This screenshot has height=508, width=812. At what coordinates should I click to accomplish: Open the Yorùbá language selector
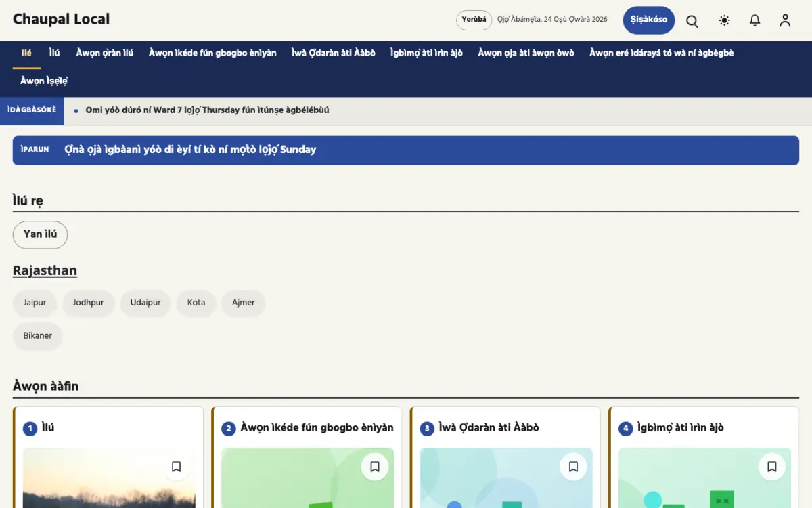(474, 20)
